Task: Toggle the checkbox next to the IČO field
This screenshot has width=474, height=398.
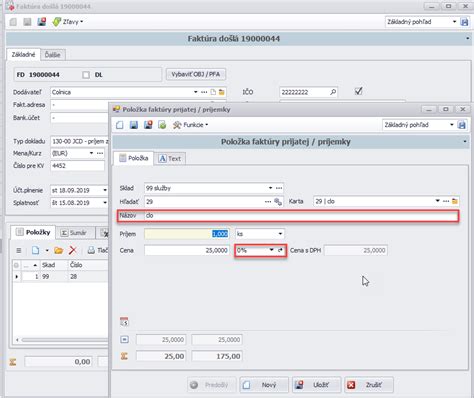Action: click(358, 91)
